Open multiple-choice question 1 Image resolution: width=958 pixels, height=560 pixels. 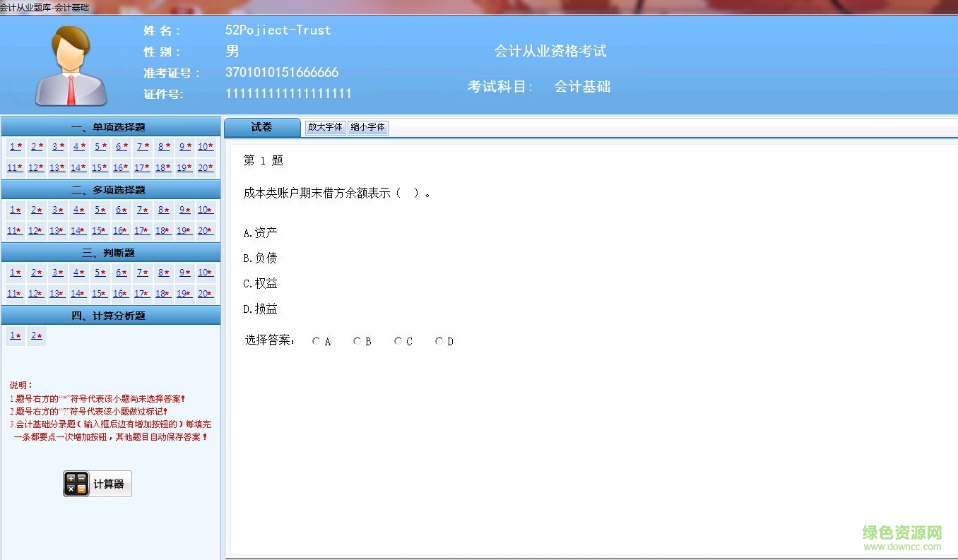pyautogui.click(x=15, y=209)
